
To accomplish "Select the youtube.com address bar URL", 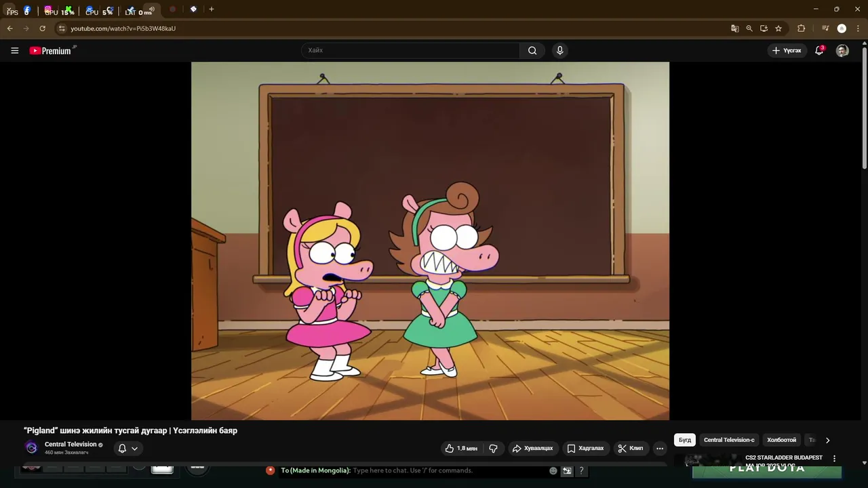I will coord(123,28).
